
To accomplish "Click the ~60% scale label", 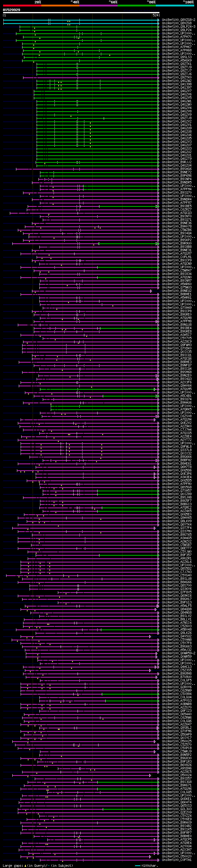I will click(113, 2).
